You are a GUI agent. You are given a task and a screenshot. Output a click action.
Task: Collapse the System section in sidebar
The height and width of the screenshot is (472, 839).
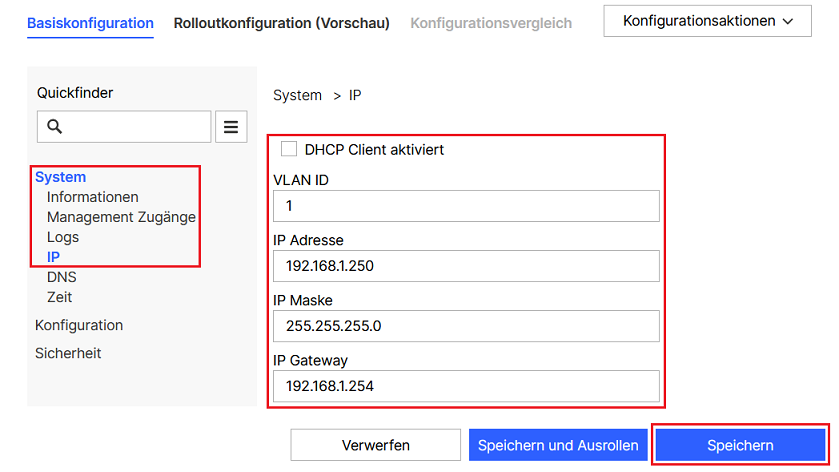point(60,177)
